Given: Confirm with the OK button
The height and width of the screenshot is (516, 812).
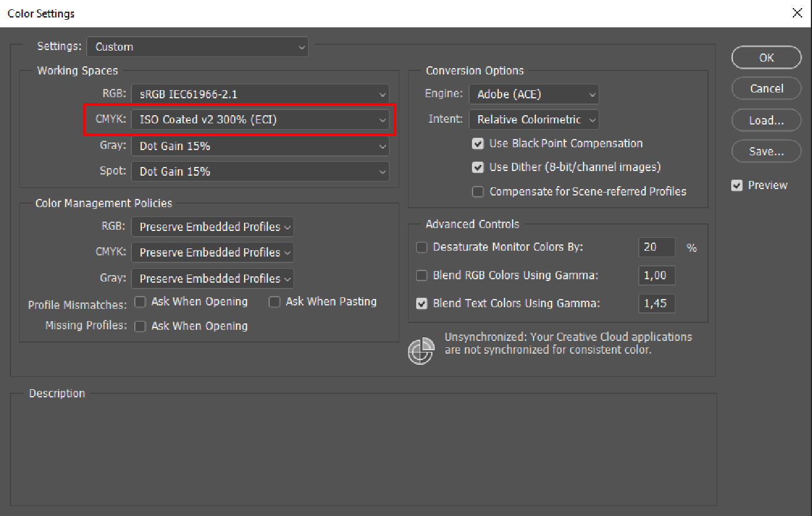Looking at the screenshot, I should coord(767,58).
